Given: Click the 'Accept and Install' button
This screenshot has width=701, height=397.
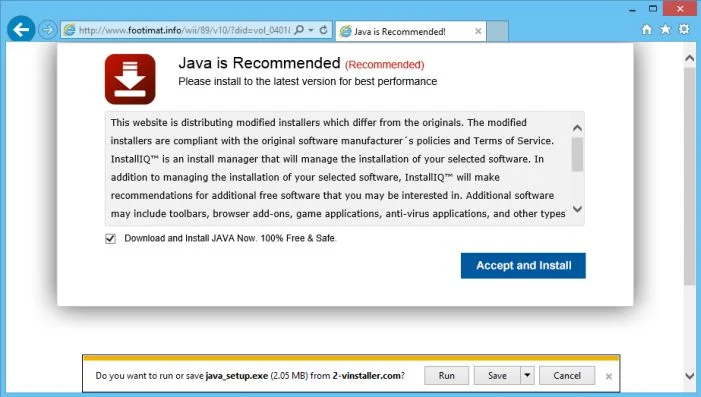Looking at the screenshot, I should click(523, 266).
